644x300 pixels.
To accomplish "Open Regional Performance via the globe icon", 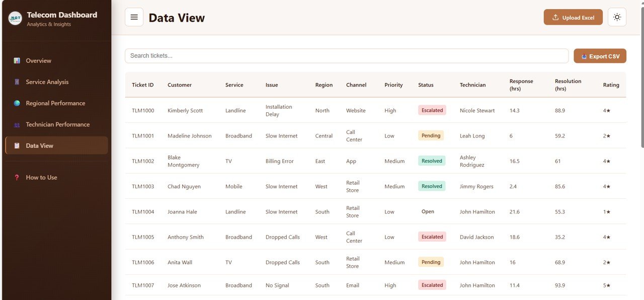I will click(18, 103).
